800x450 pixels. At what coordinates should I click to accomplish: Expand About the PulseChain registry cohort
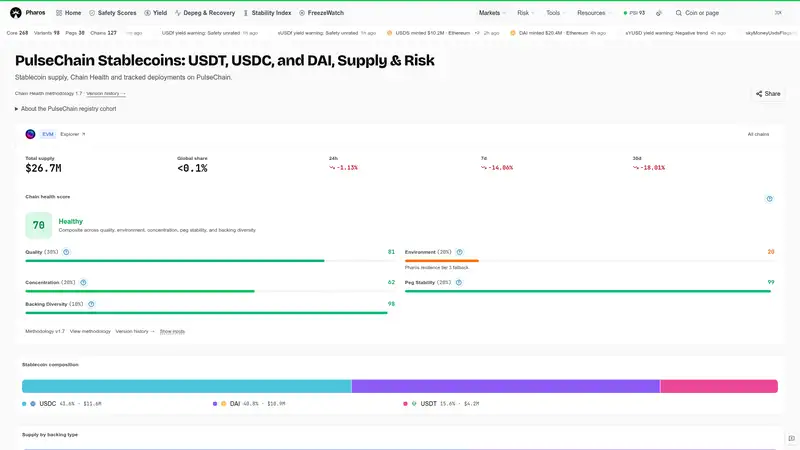[66, 109]
